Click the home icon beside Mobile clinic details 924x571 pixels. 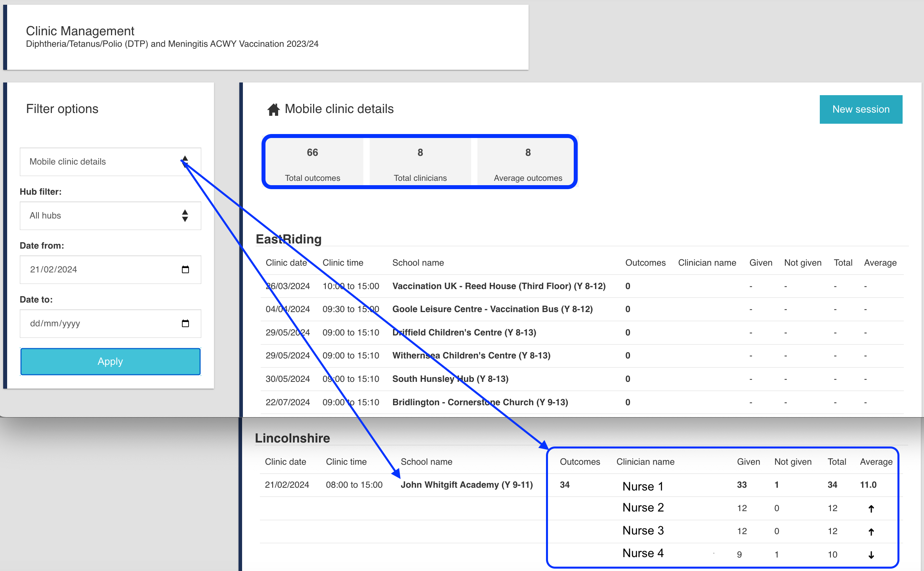click(273, 109)
